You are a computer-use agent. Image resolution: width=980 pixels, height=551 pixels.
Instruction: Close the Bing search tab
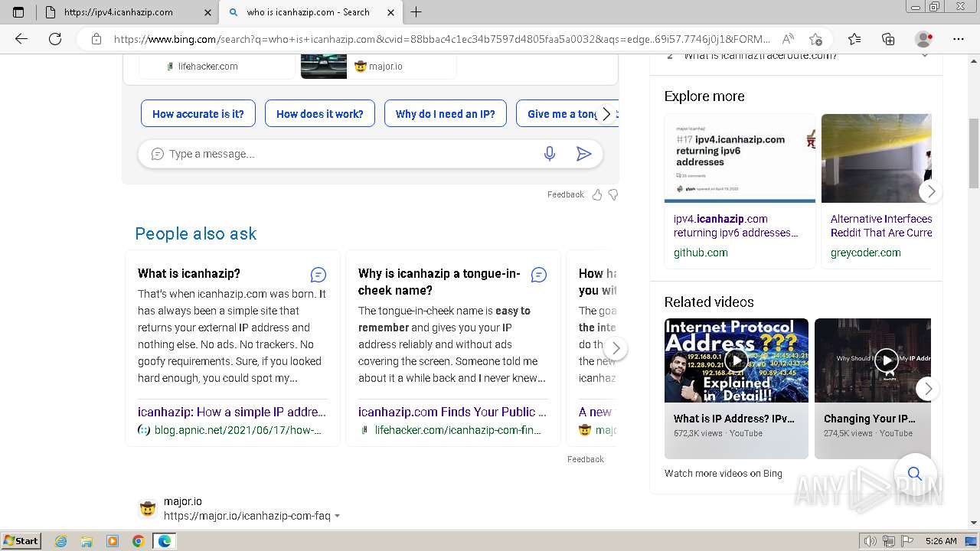(391, 12)
